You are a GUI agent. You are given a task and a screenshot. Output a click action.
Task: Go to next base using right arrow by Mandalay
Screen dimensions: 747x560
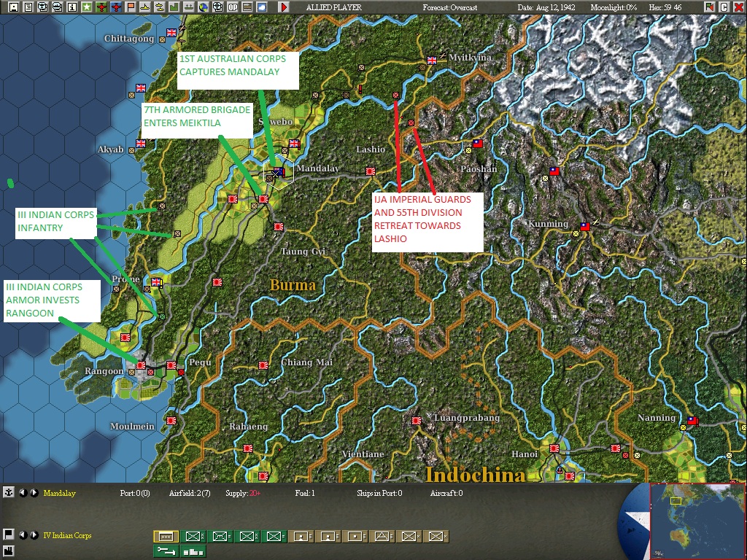point(34,493)
